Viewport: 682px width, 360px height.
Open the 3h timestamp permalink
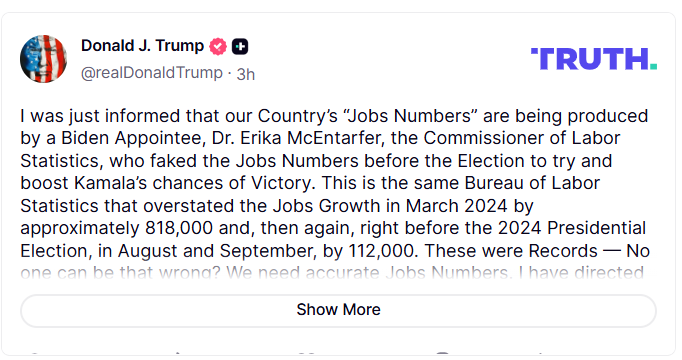(245, 74)
